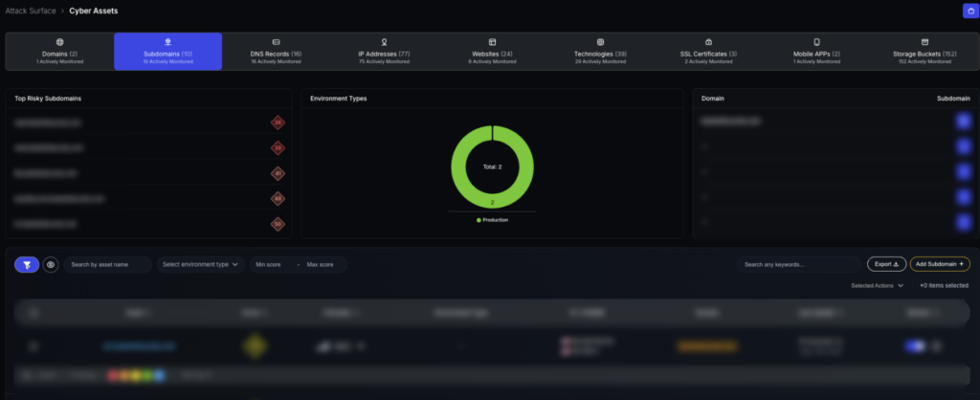The image size is (980, 400).
Task: Click the Max score field
Action: pyautogui.click(x=322, y=264)
